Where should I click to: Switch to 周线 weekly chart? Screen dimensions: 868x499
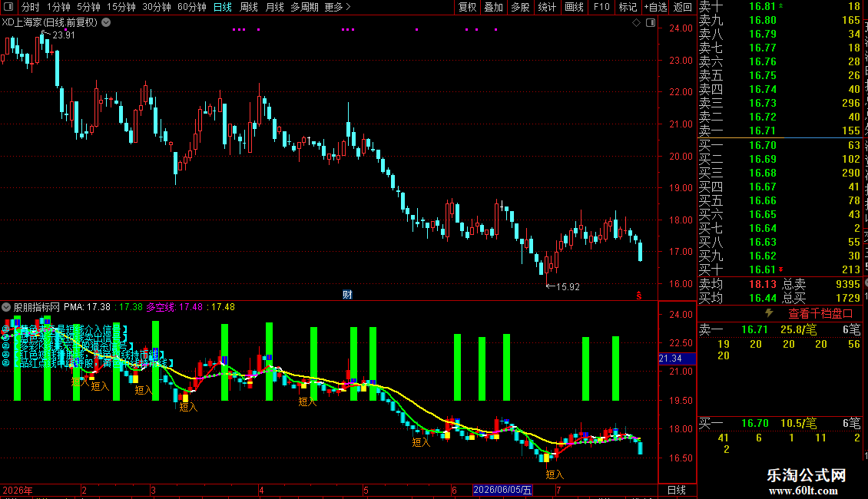pos(249,7)
